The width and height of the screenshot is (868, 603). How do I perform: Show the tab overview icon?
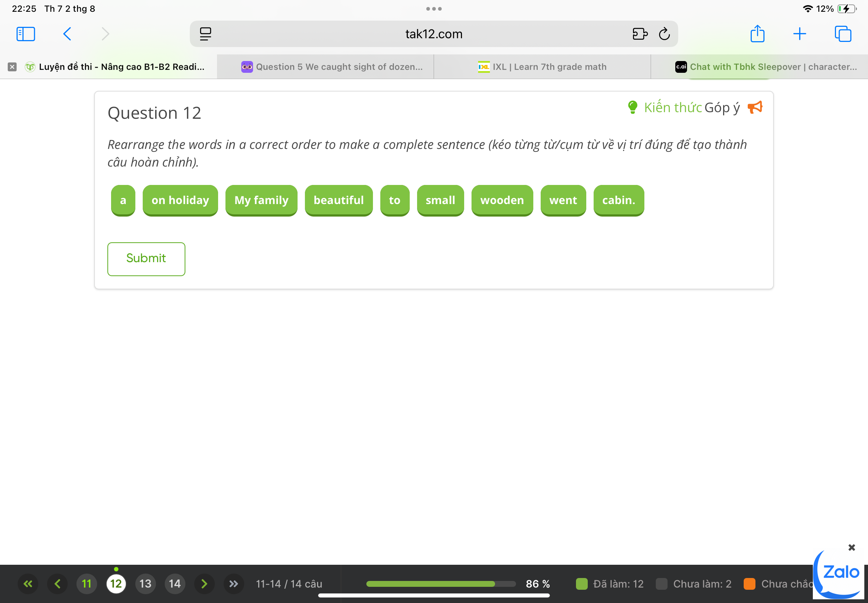click(x=842, y=34)
